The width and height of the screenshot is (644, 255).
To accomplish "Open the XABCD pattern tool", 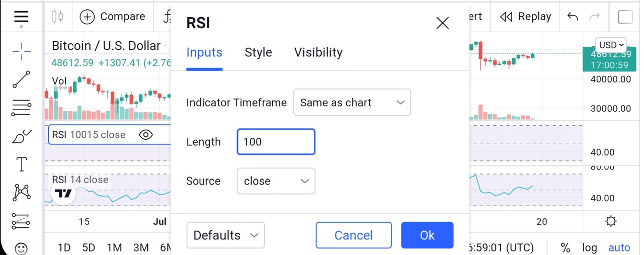I will [22, 192].
